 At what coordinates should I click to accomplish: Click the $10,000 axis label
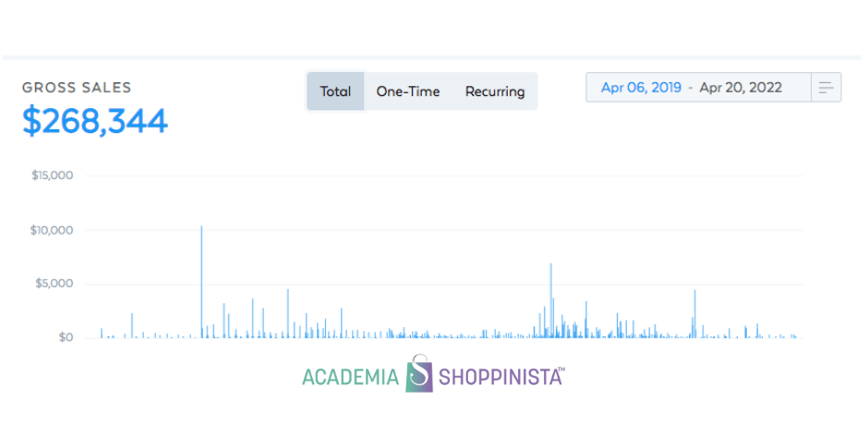click(x=52, y=230)
